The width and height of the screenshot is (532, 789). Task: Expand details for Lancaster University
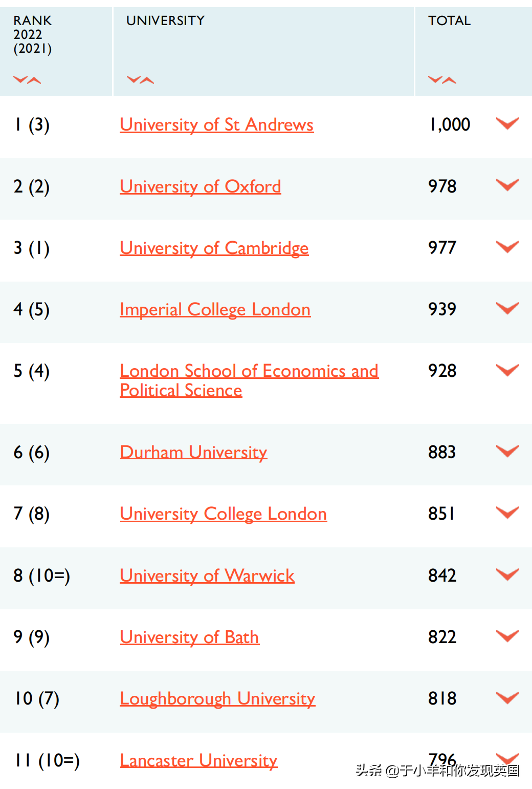pyautogui.click(x=507, y=759)
